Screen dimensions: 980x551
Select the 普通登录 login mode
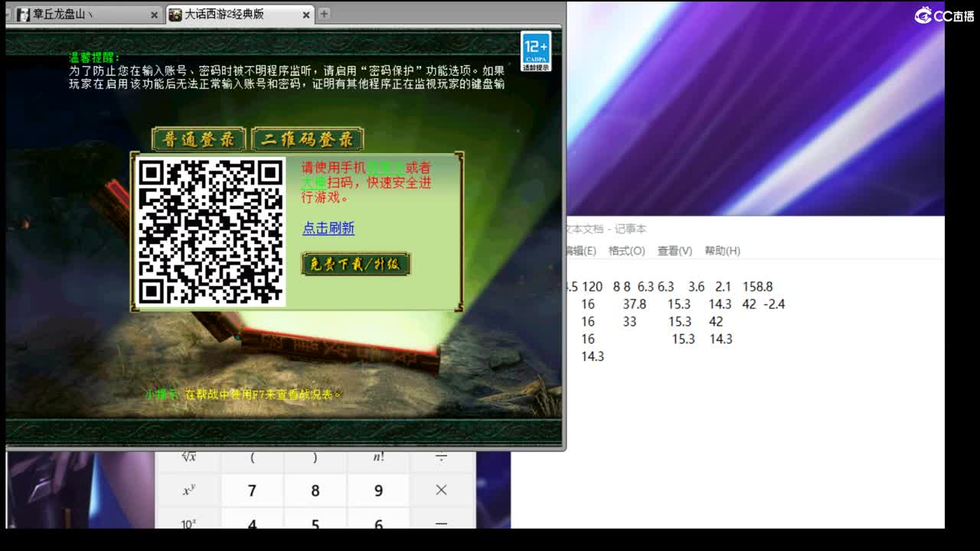(198, 139)
